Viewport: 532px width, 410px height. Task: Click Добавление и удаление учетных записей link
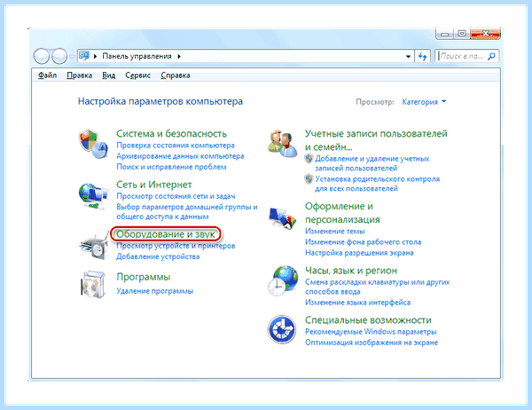(x=372, y=163)
